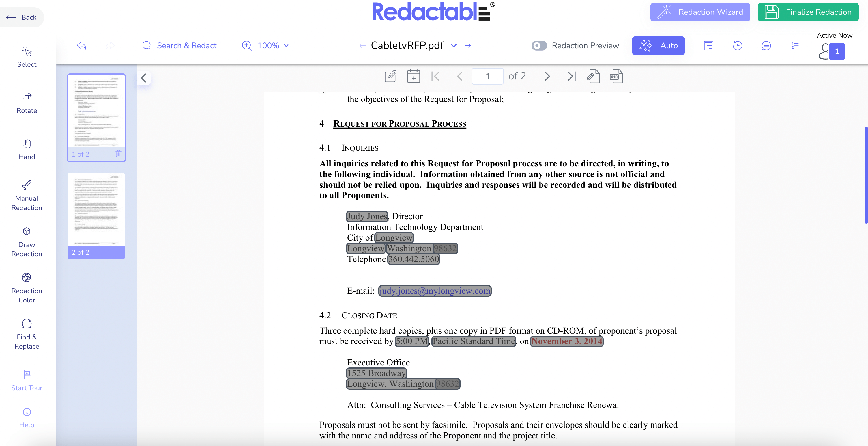The image size is (868, 446).
Task: Click the edit annotation pencil icon
Action: tap(390, 76)
